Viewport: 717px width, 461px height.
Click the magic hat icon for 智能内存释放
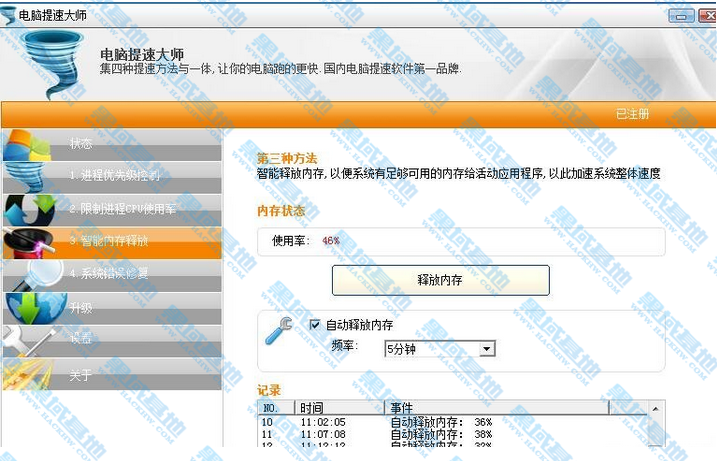coord(29,243)
